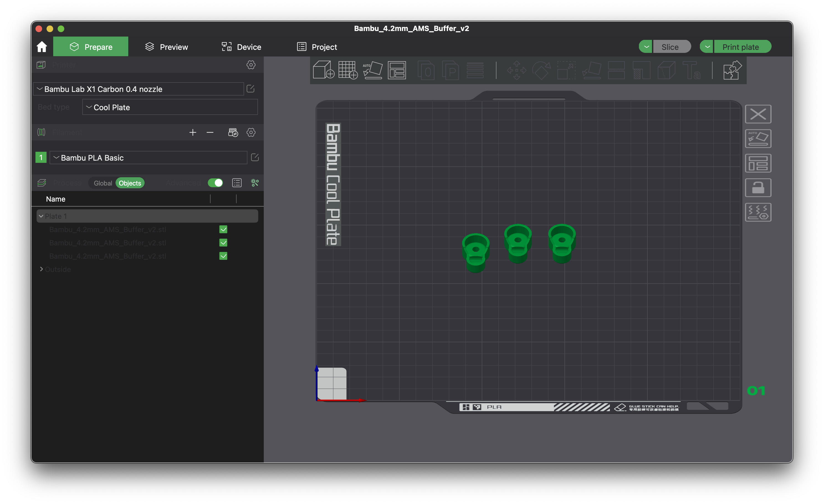Select the Lay on face tool
Viewport: 824px width, 504px height.
point(592,70)
